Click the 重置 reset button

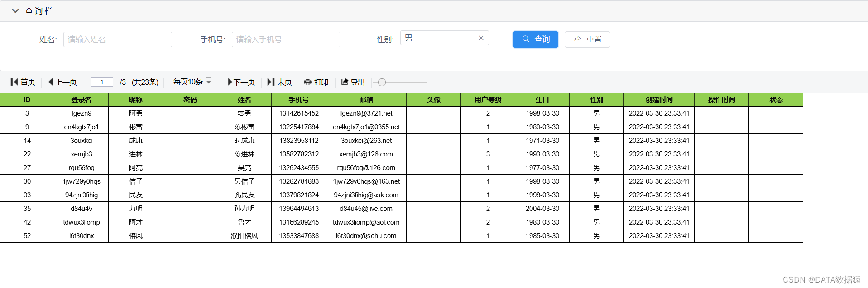[x=587, y=39]
